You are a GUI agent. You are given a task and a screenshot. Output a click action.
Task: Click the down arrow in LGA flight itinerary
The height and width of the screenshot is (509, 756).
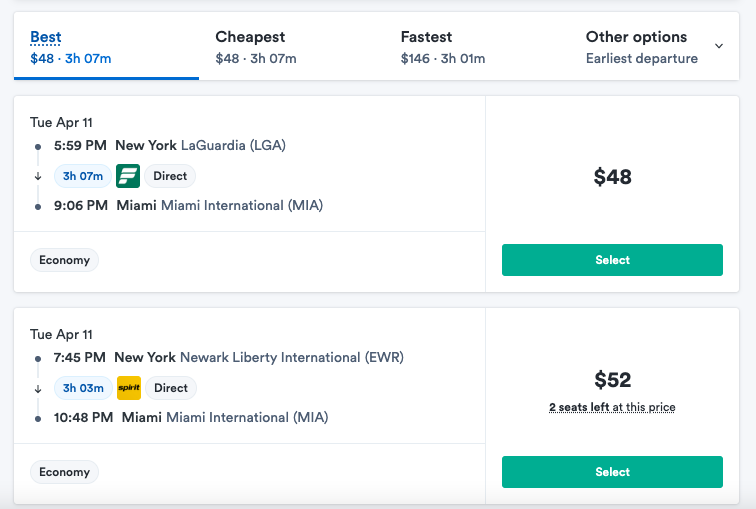(38, 176)
